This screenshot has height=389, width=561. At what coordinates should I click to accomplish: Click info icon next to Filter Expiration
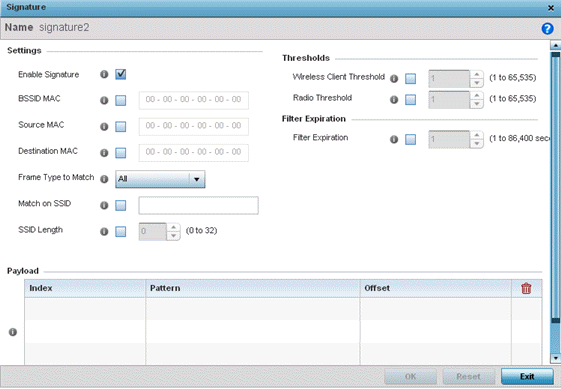(x=394, y=139)
